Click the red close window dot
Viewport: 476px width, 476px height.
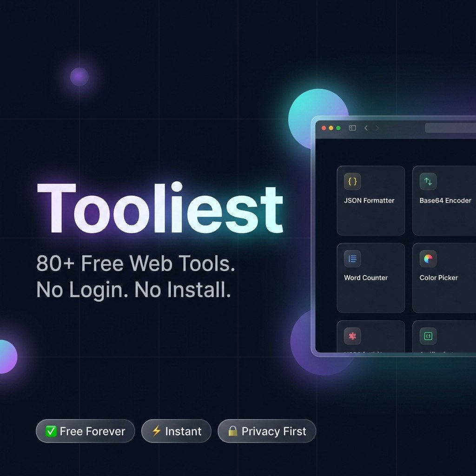click(x=324, y=128)
